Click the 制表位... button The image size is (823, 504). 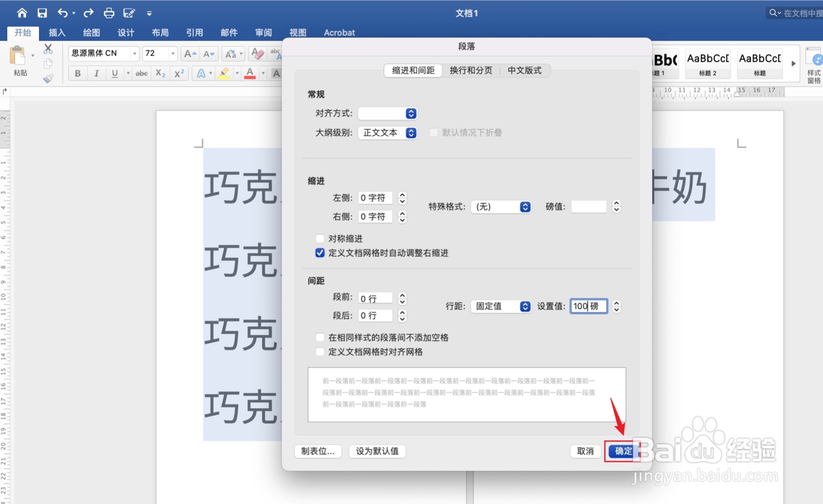(317, 451)
